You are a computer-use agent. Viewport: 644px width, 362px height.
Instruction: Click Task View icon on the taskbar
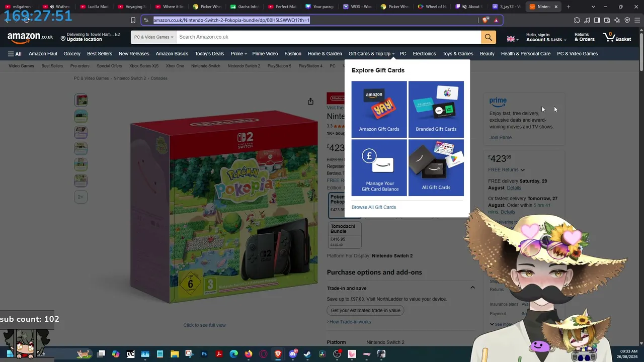coord(101,354)
